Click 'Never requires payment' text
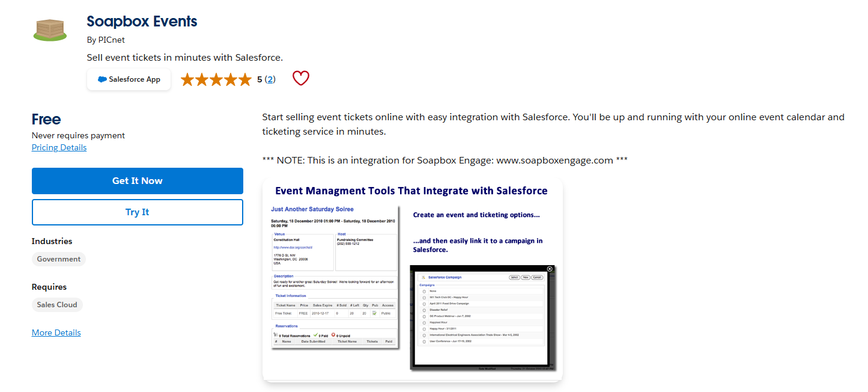Screen dimensions: 868x392 (x=78, y=135)
